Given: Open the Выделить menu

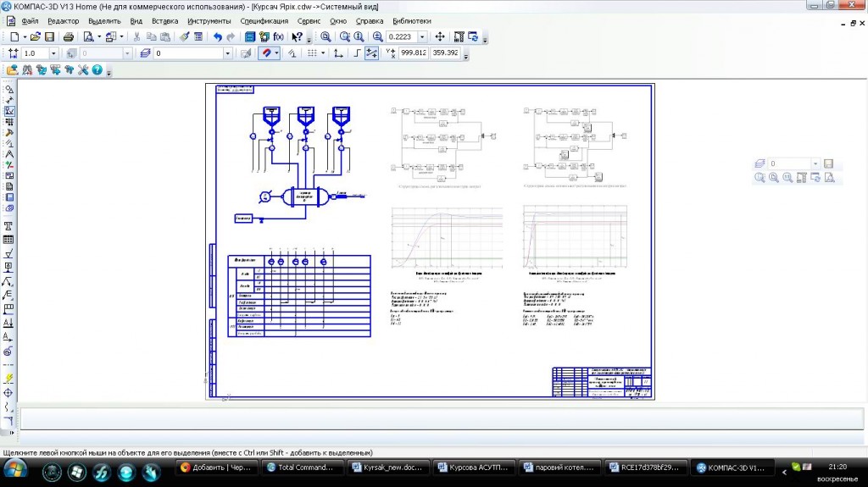Looking at the screenshot, I should [x=104, y=21].
